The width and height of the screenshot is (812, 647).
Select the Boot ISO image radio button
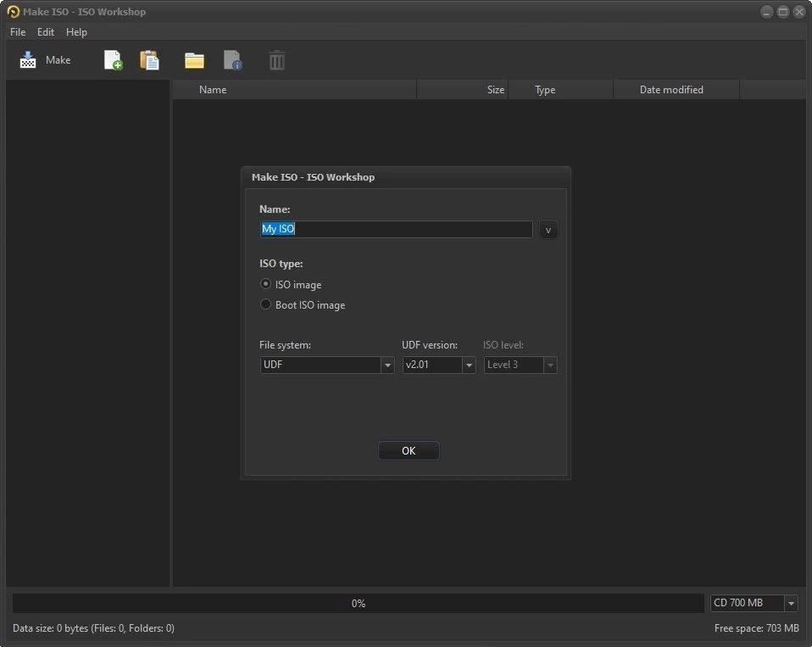coord(265,304)
